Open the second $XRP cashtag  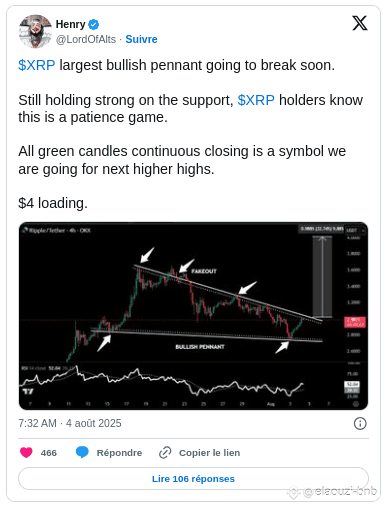[256, 100]
